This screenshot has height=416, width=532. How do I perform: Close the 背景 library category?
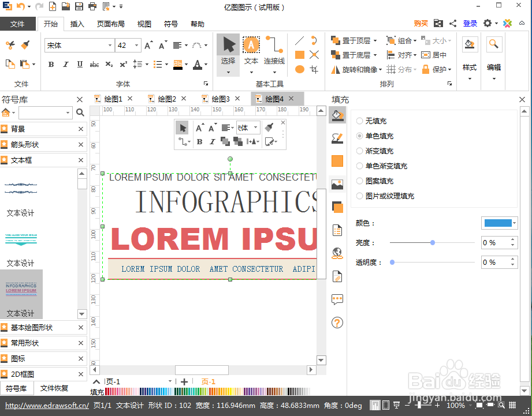click(81, 129)
